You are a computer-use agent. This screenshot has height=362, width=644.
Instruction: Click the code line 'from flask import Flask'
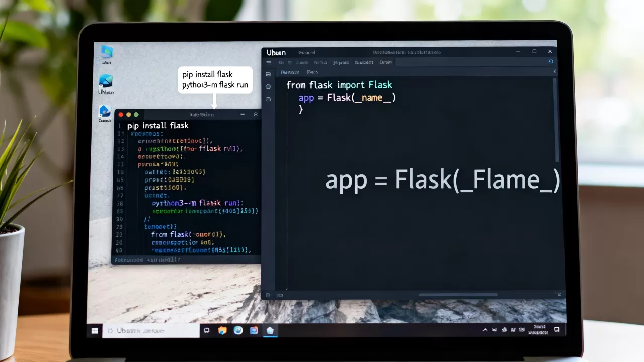[x=339, y=85]
